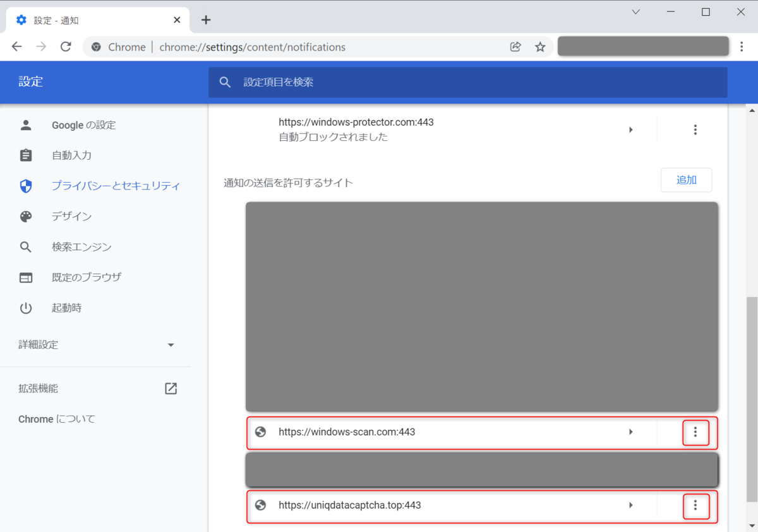Screen dimensions: 758x532
Task: Open the Chrome browser menu
Action: click(x=742, y=46)
